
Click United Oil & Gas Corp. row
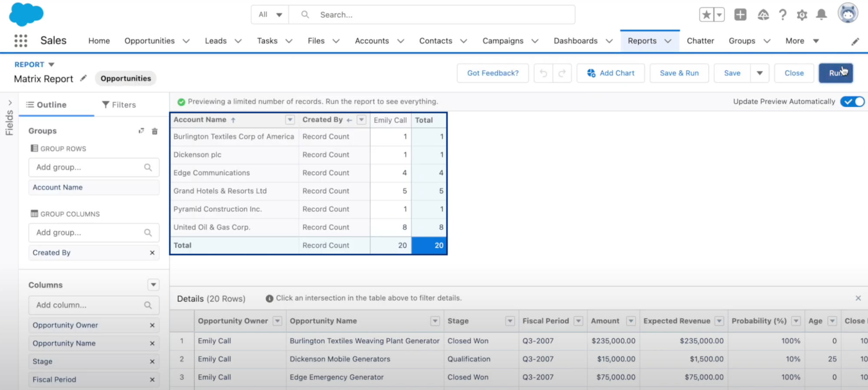pyautogui.click(x=212, y=227)
